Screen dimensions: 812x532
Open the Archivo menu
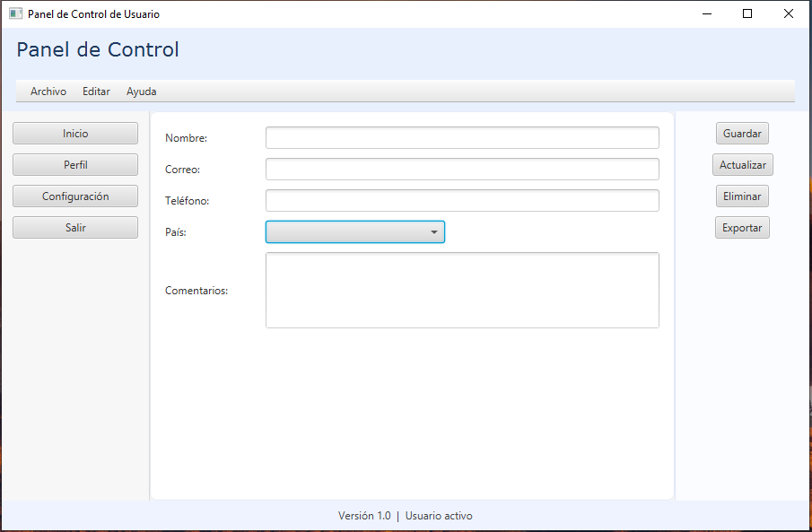point(48,92)
